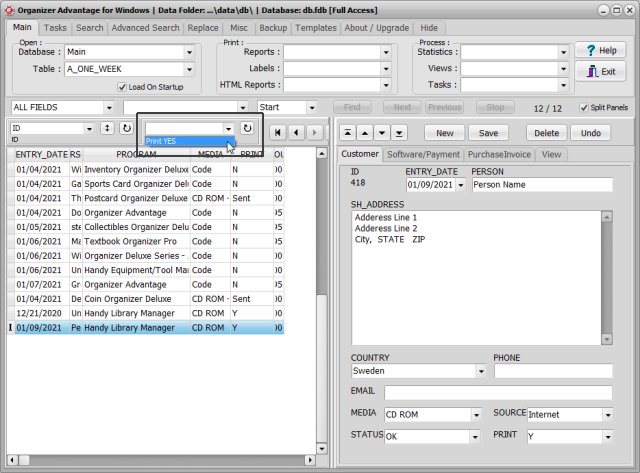This screenshot has width=640, height=473.
Task: Switch to the Templates tab
Action: (x=316, y=28)
